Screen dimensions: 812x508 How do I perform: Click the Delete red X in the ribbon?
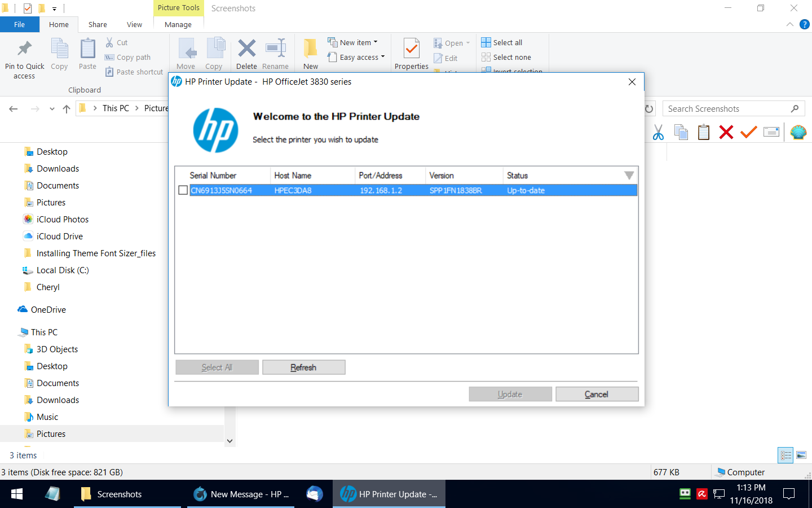pyautogui.click(x=246, y=54)
